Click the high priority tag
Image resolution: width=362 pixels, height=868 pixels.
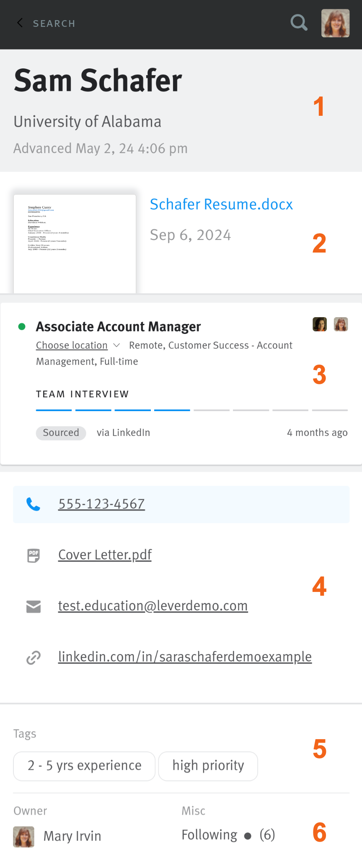pyautogui.click(x=208, y=766)
